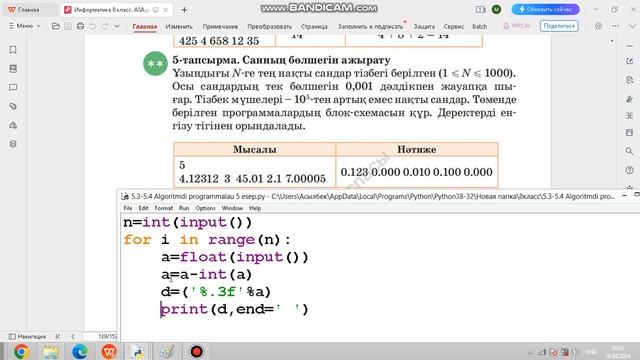Switch to the Примечание ribbon tab
Screen dimensions: 640x360
coord(220,26)
